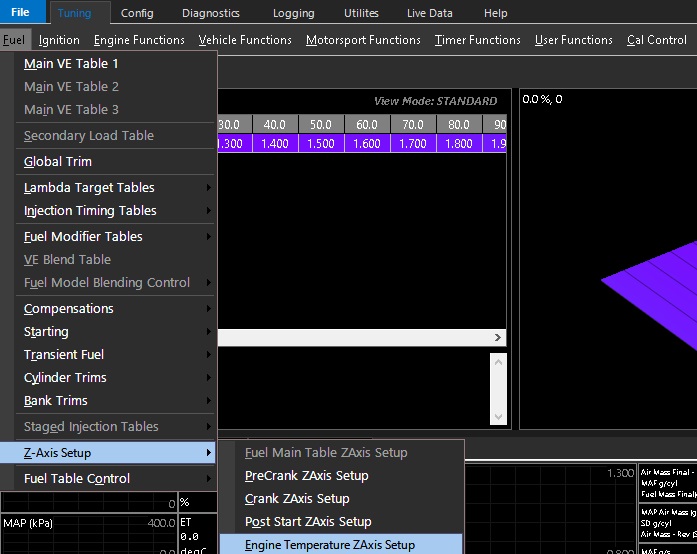The height and width of the screenshot is (554, 697).
Task: Open the Cal Control menu
Action: [x=657, y=40]
